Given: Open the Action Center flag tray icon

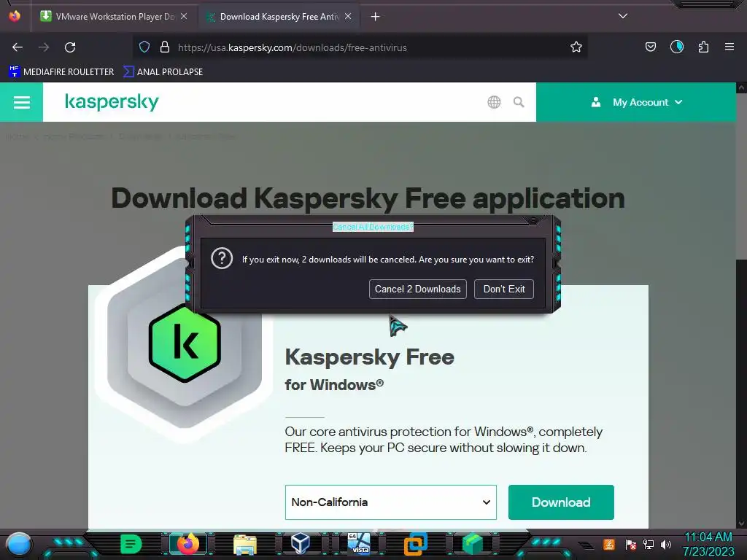Looking at the screenshot, I should coord(631,544).
